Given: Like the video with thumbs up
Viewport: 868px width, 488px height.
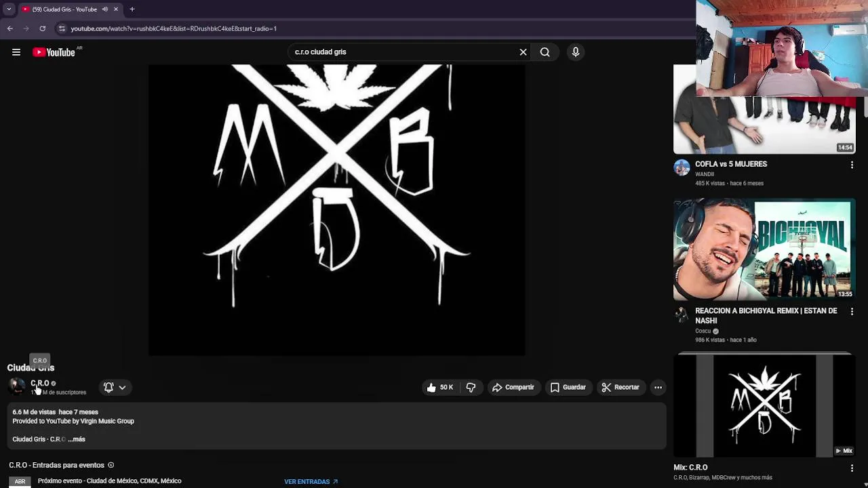Looking at the screenshot, I should (x=439, y=387).
